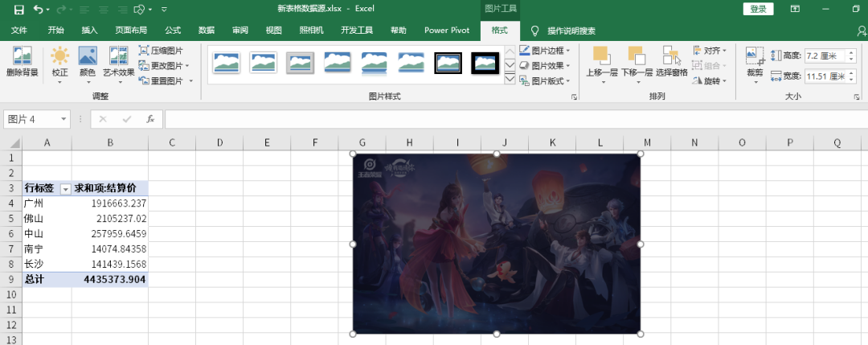Switch to the 插入 Insert tab
Screen dimensions: 868x345
[89, 31]
